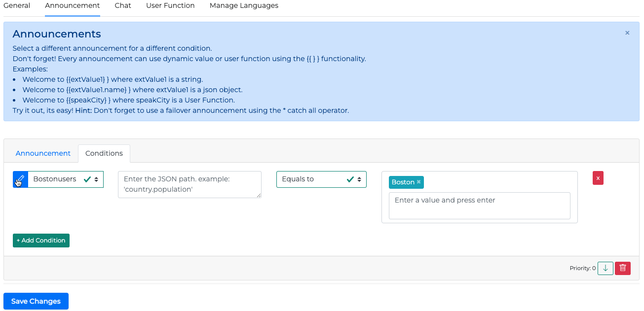Select the top Announcement settings tab

[x=72, y=6]
